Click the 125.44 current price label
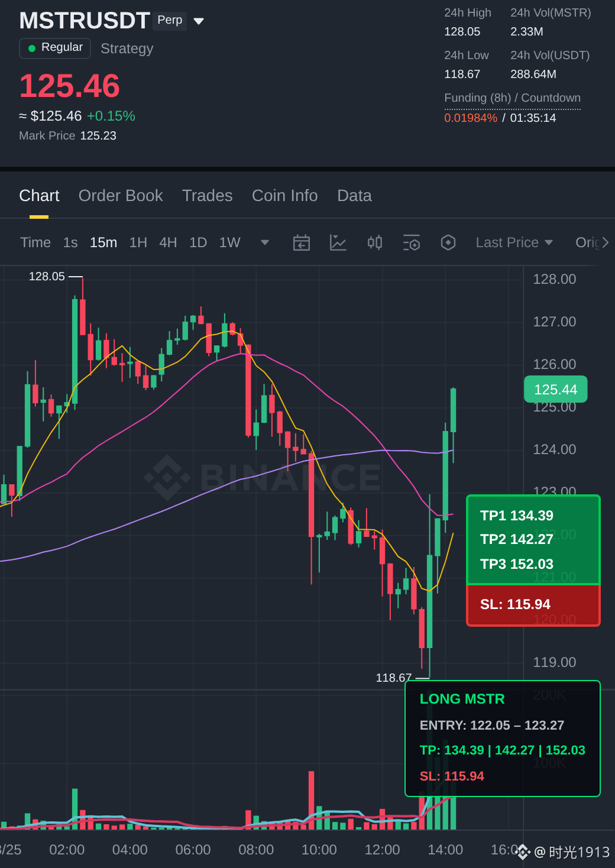Viewport: 615px width, 868px height. pyautogui.click(x=556, y=390)
